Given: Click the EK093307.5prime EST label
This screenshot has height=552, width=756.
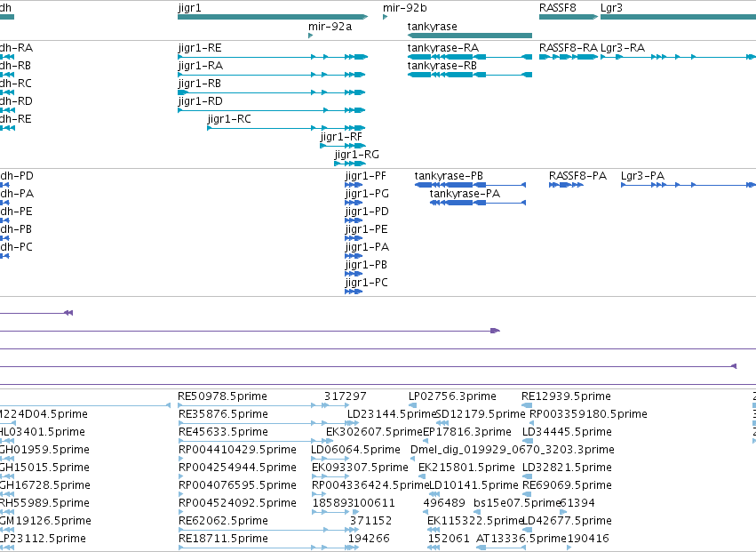Looking at the screenshot, I should pyautogui.click(x=360, y=468).
